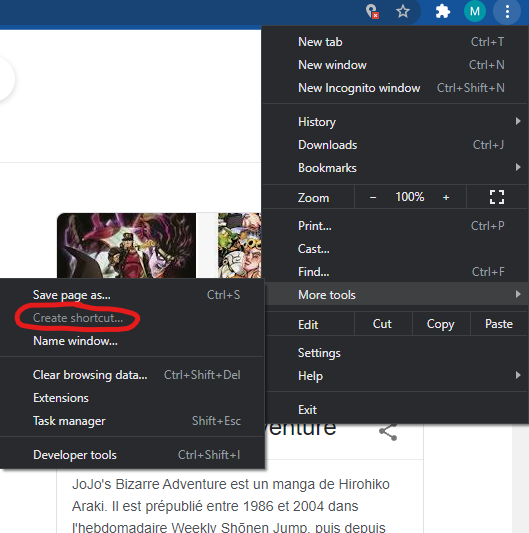Screen dimensions: 529x533
Task: Expand the Bookmarks submenu
Action: [x=395, y=168]
